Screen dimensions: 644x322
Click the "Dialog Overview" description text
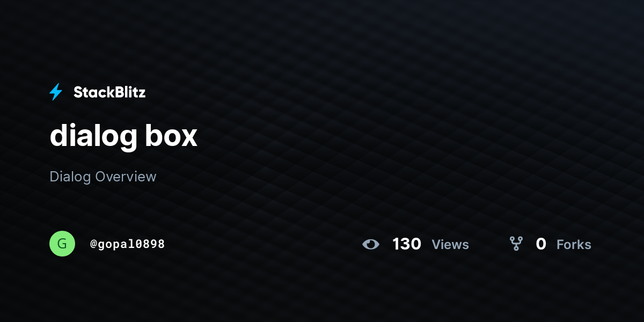pos(103,177)
